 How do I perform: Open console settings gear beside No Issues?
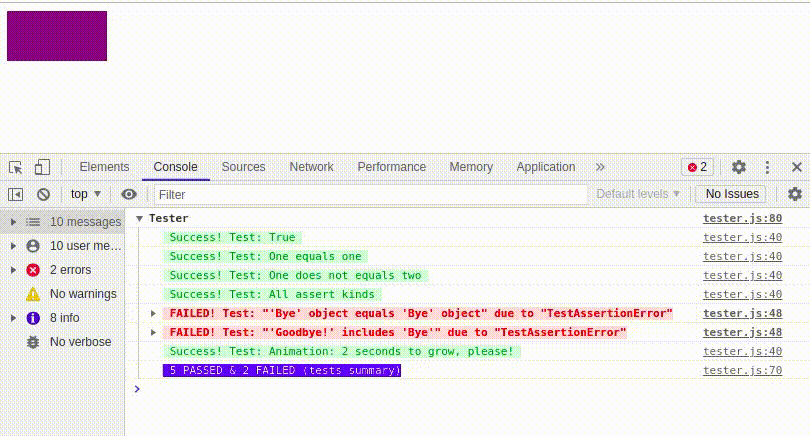(795, 194)
